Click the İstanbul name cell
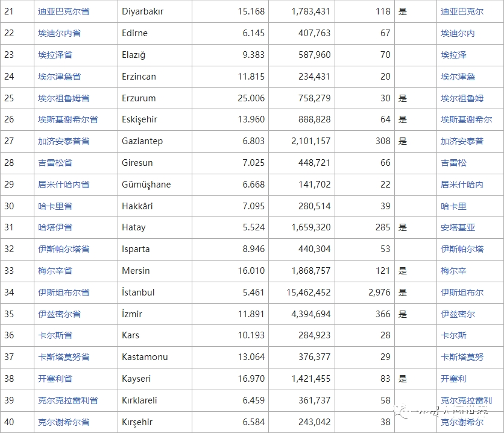Viewport: 504px width, 433px height. pos(138,292)
